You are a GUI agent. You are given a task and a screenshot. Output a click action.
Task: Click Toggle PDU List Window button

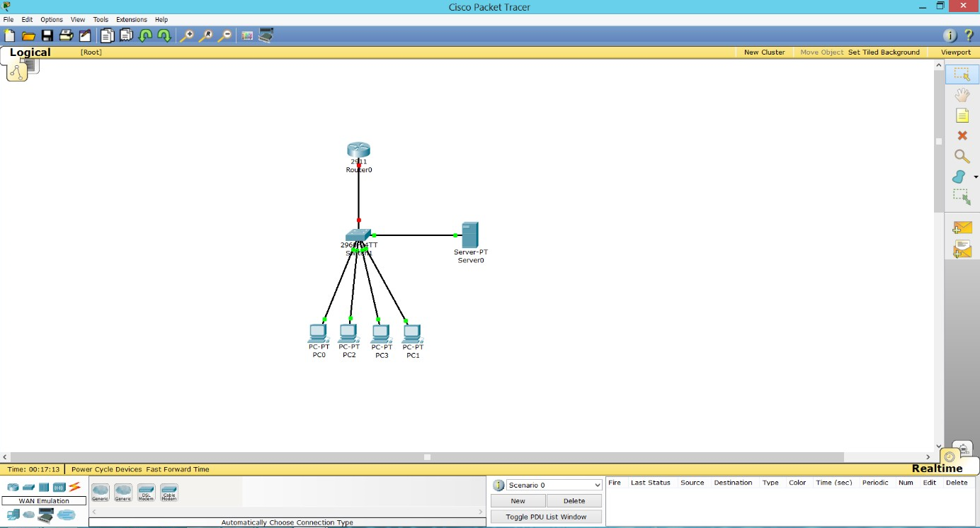546,517
